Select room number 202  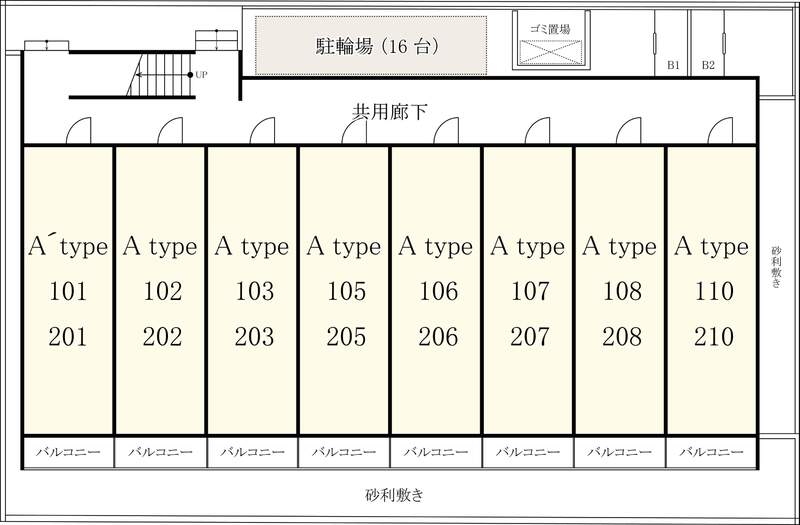(x=162, y=337)
